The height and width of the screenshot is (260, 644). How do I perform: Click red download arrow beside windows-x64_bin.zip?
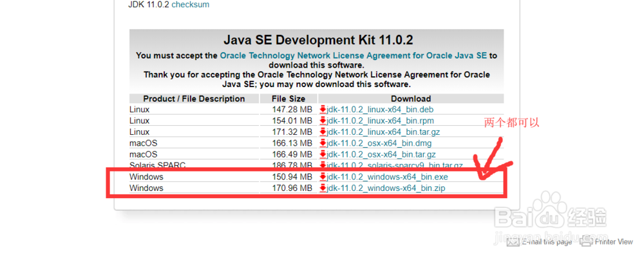[323, 188]
